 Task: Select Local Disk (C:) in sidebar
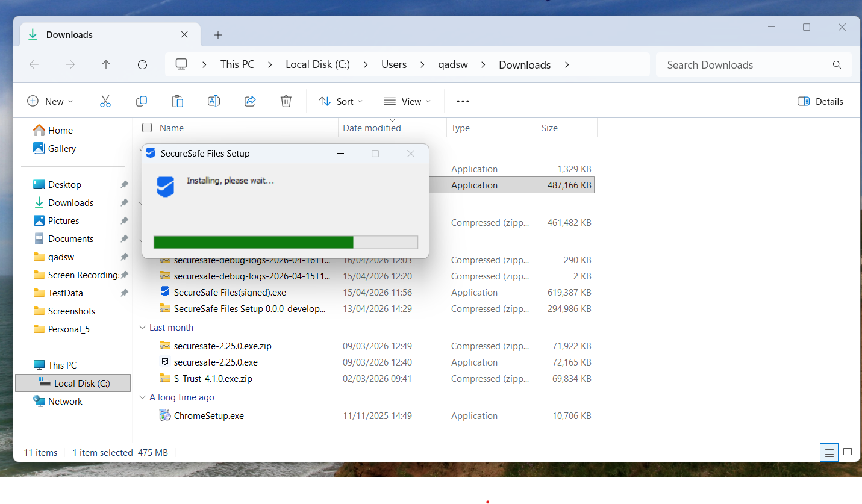point(73,383)
